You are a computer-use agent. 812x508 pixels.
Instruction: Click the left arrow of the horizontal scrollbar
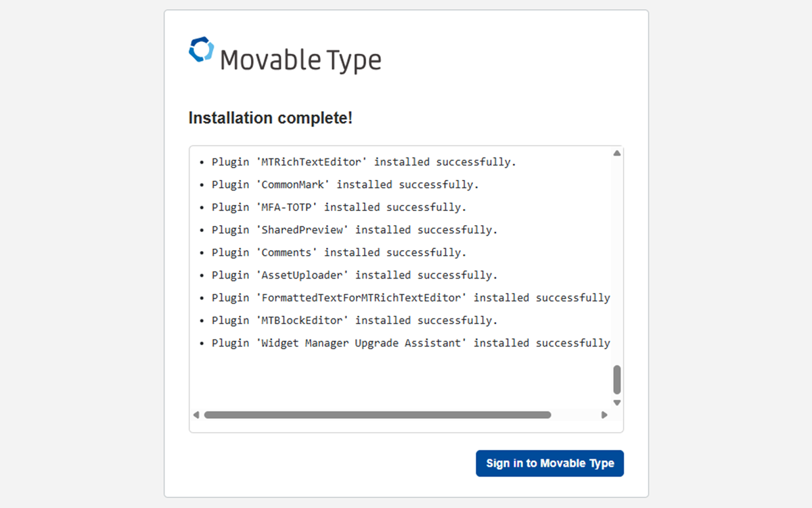coord(196,415)
